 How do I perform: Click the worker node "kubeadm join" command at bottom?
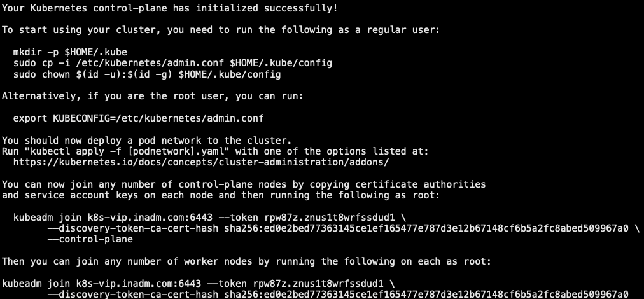tap(198, 283)
